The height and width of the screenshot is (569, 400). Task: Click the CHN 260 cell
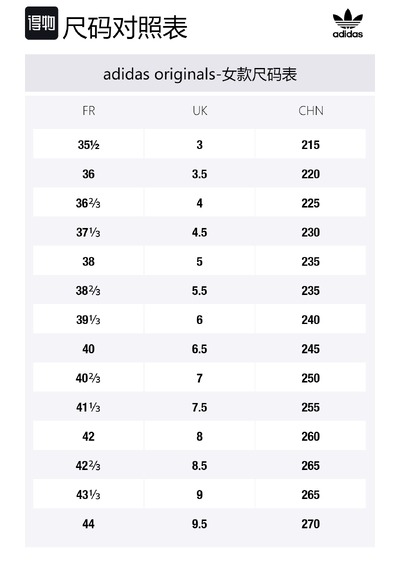coord(310,436)
